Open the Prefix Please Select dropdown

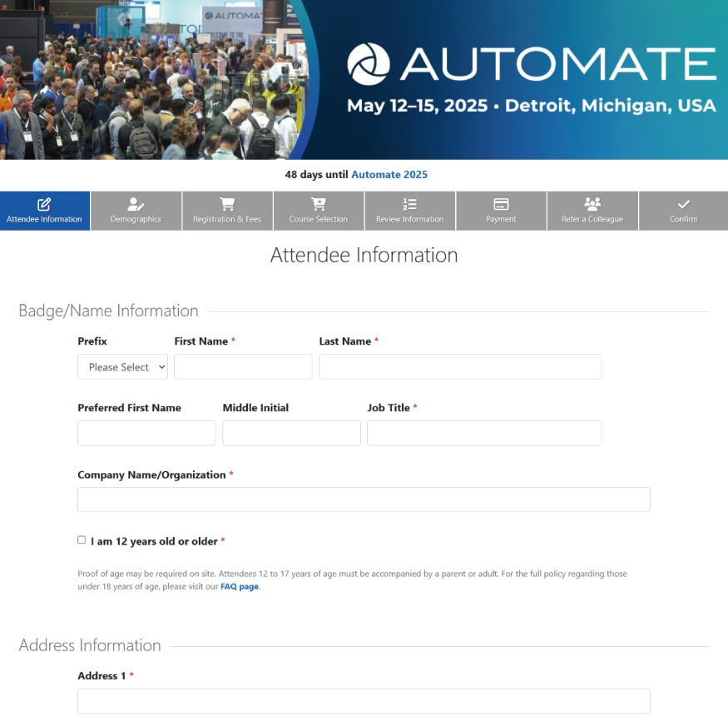pyautogui.click(x=122, y=366)
